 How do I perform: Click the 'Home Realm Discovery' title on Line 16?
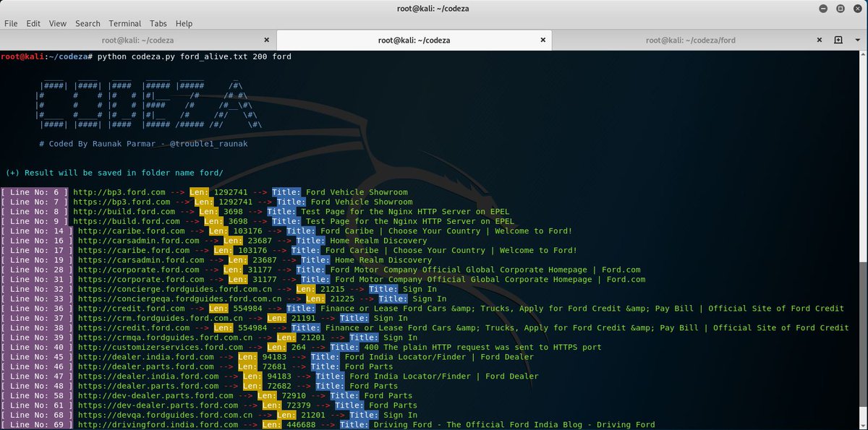(378, 241)
